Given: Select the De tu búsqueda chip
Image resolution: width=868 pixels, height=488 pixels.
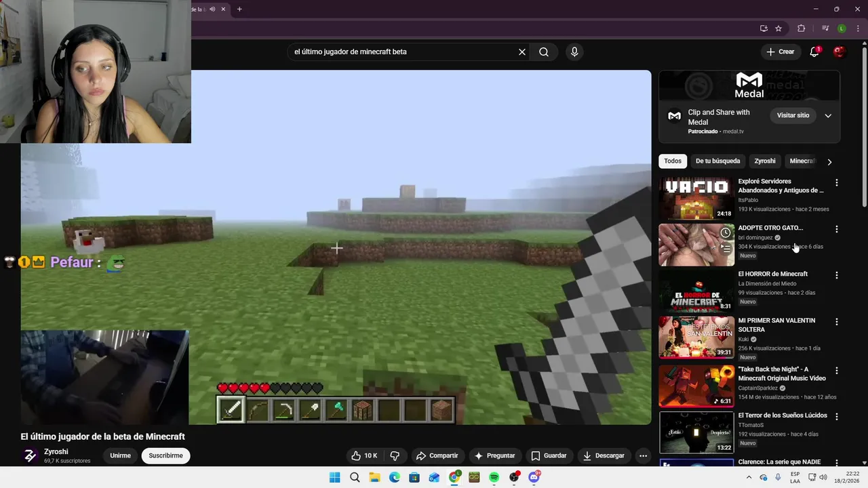Looking at the screenshot, I should point(717,161).
